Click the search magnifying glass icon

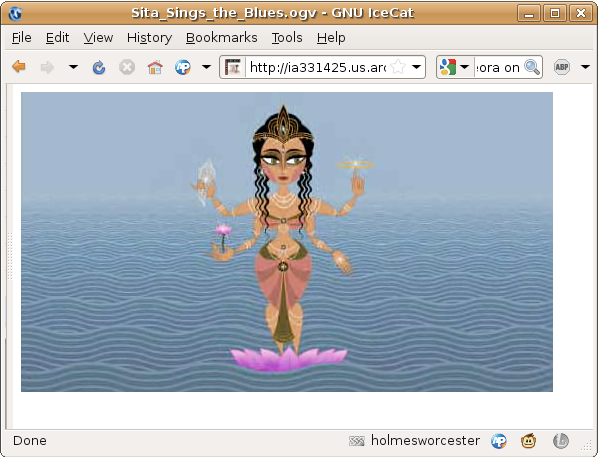coord(532,67)
